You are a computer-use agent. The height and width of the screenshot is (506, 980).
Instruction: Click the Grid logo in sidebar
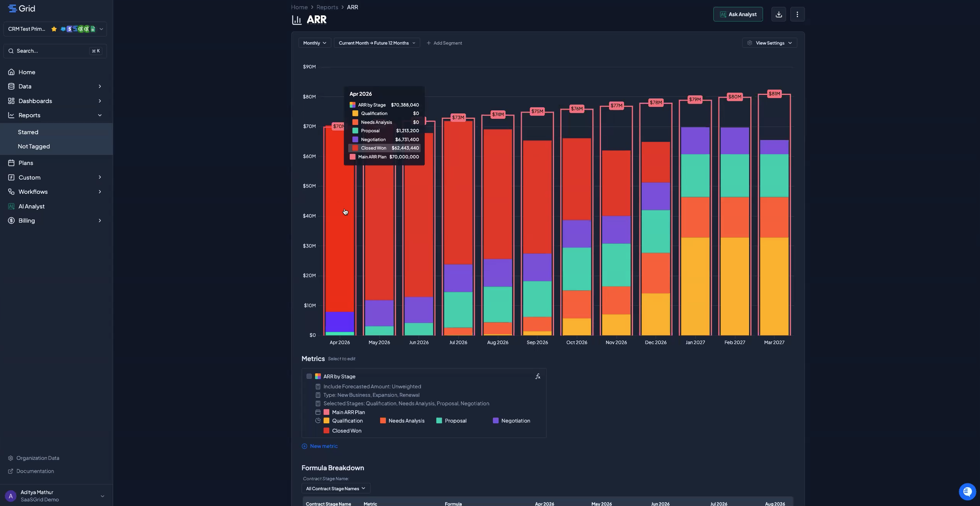pos(22,8)
